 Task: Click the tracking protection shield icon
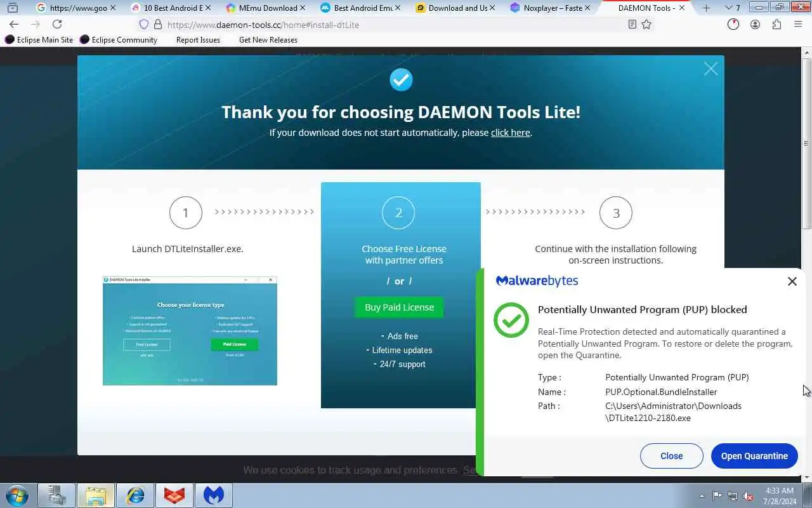pyautogui.click(x=144, y=25)
